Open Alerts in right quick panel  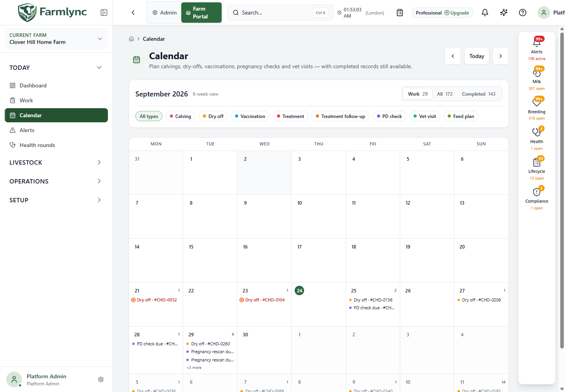tap(537, 48)
